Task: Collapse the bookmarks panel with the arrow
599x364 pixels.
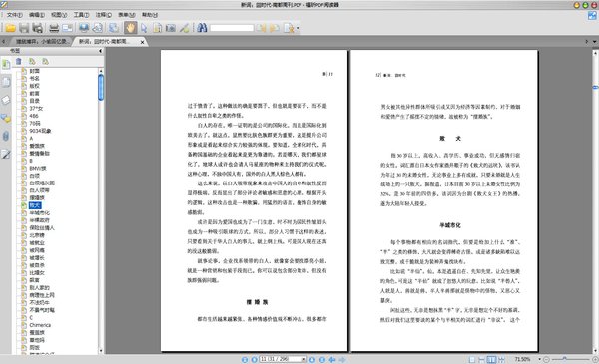Action: pyautogui.click(x=100, y=51)
